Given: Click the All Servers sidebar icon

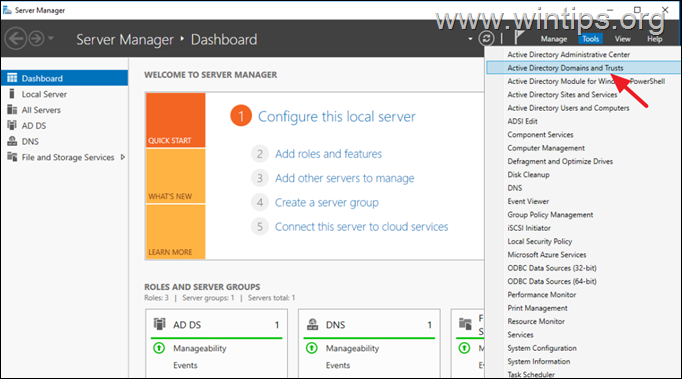Looking at the screenshot, I should click(x=12, y=110).
